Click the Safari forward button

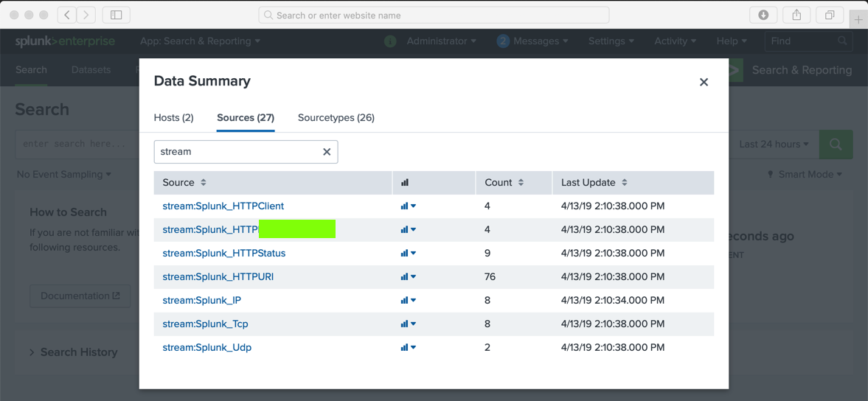(86, 15)
